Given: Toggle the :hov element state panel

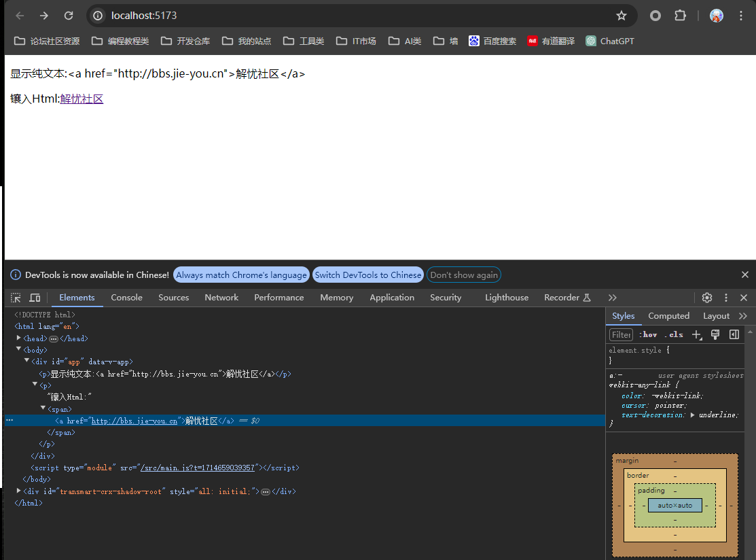Looking at the screenshot, I should 648,335.
